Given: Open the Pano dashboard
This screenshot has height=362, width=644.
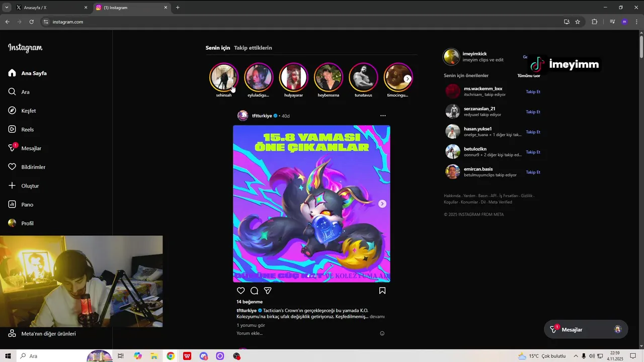Looking at the screenshot, I should coord(21,205).
